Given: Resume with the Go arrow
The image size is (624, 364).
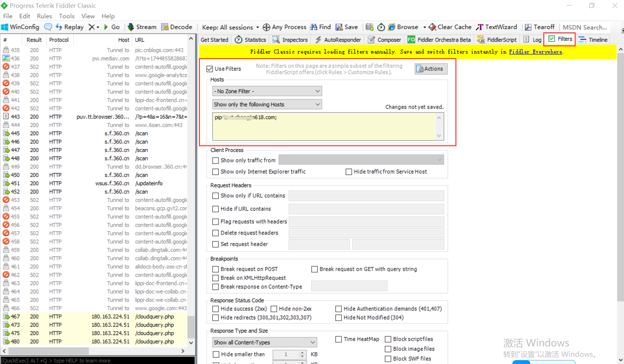Looking at the screenshot, I should 112,27.
